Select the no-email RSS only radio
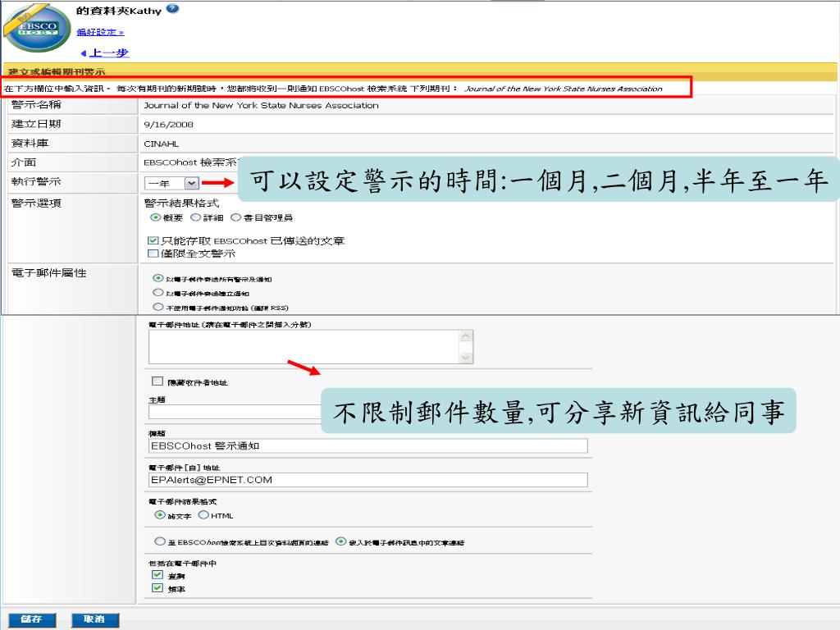 click(x=157, y=307)
